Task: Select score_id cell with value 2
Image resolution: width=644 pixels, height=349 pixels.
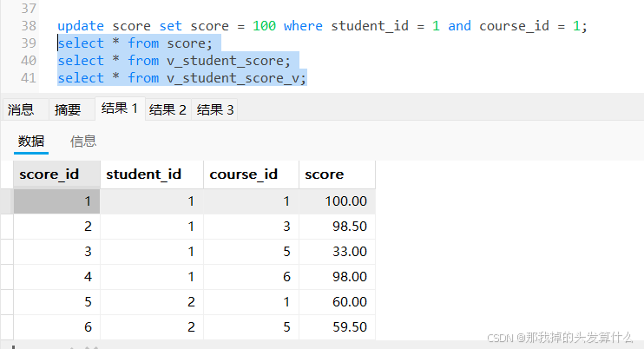Action: point(57,227)
